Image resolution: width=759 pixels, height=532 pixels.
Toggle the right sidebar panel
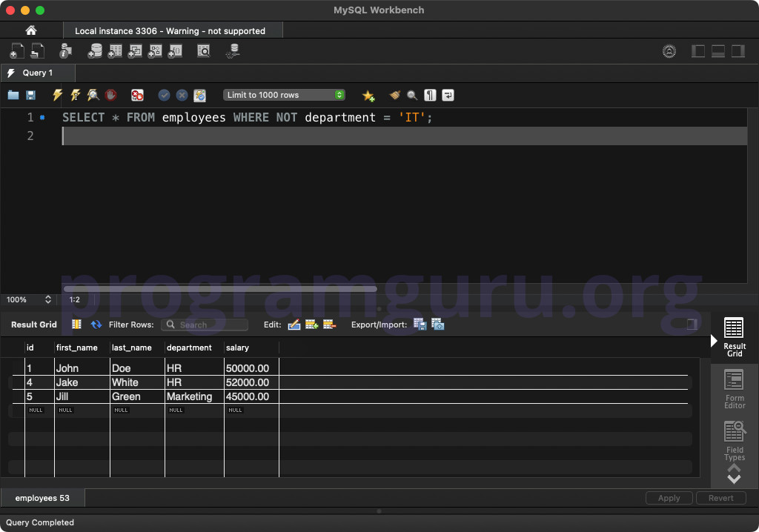tap(738, 51)
